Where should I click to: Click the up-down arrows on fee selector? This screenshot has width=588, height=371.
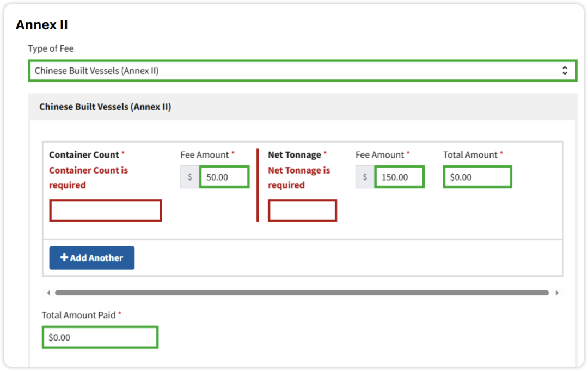pos(565,71)
